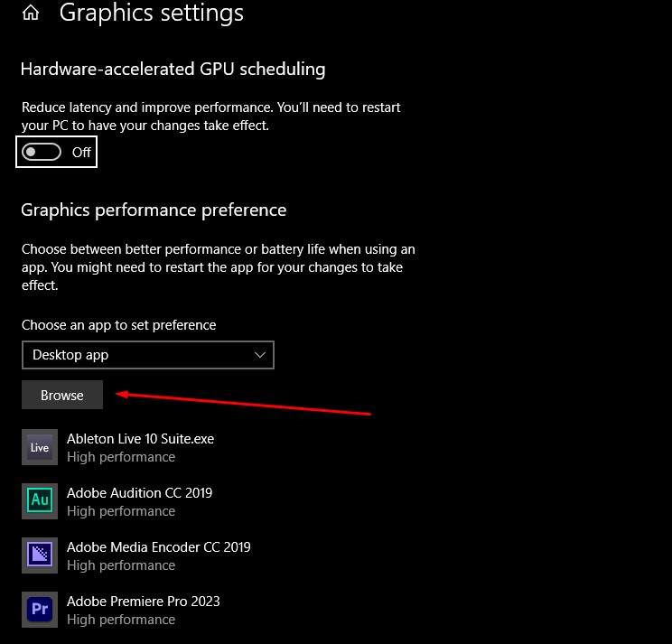This screenshot has height=644, width=672.
Task: Click the Off label next to the toggle
Action: pos(81,152)
